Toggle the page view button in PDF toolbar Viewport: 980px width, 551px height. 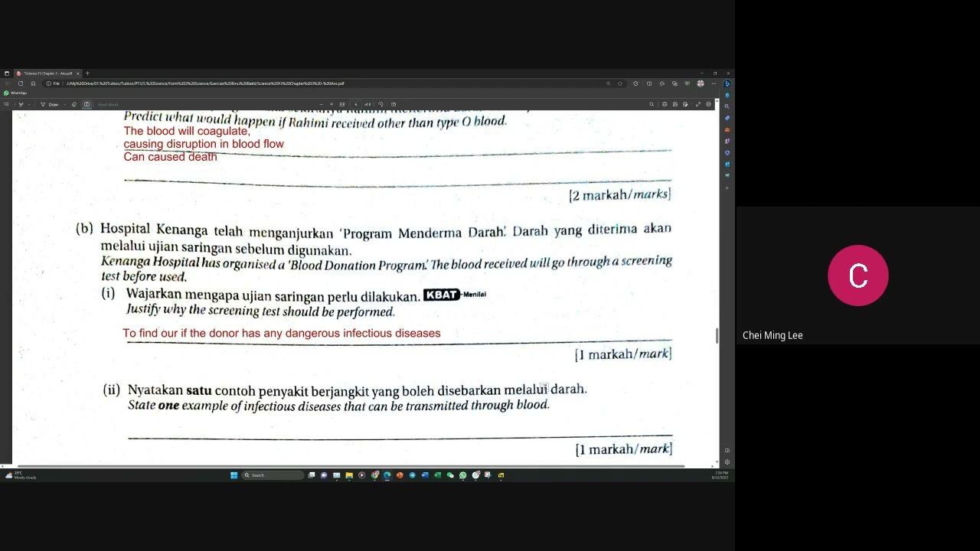[87, 104]
